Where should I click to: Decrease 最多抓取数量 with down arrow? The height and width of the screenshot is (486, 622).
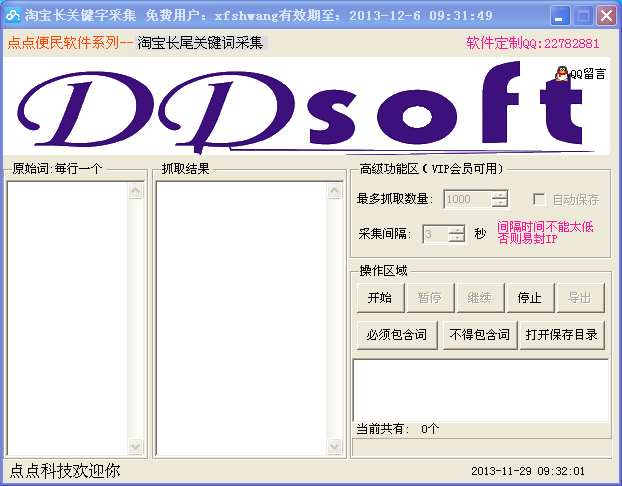pos(500,203)
